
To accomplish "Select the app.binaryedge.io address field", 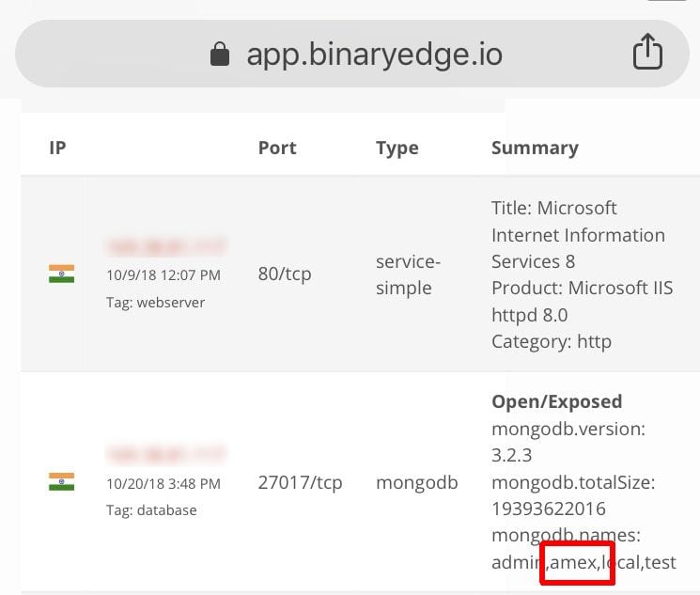I will pos(352,54).
